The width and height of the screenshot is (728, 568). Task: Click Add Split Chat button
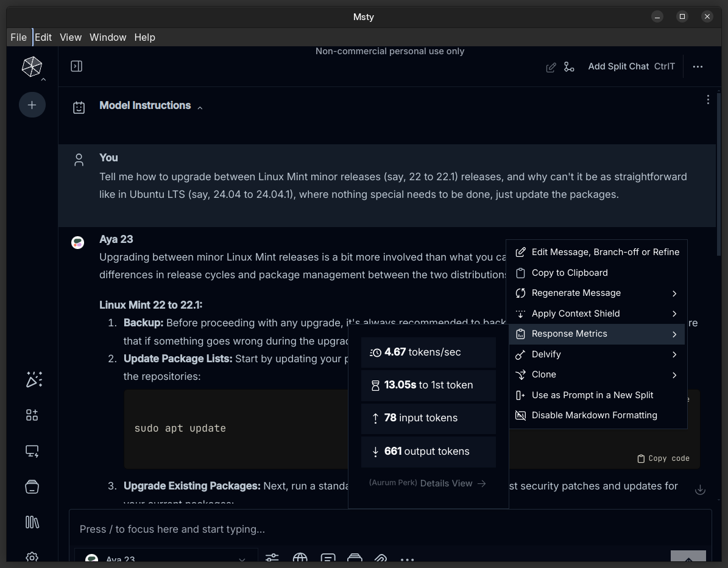click(618, 66)
